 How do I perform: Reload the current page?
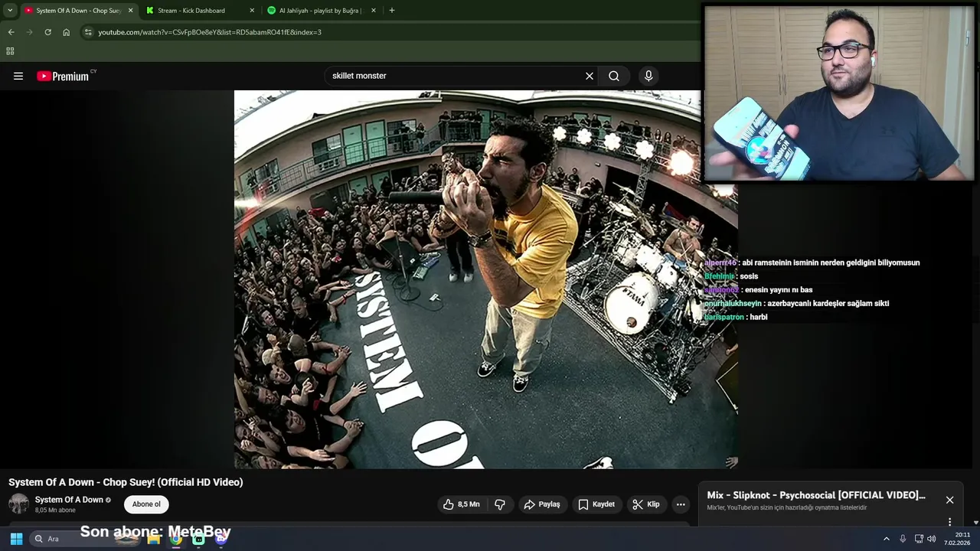click(47, 32)
